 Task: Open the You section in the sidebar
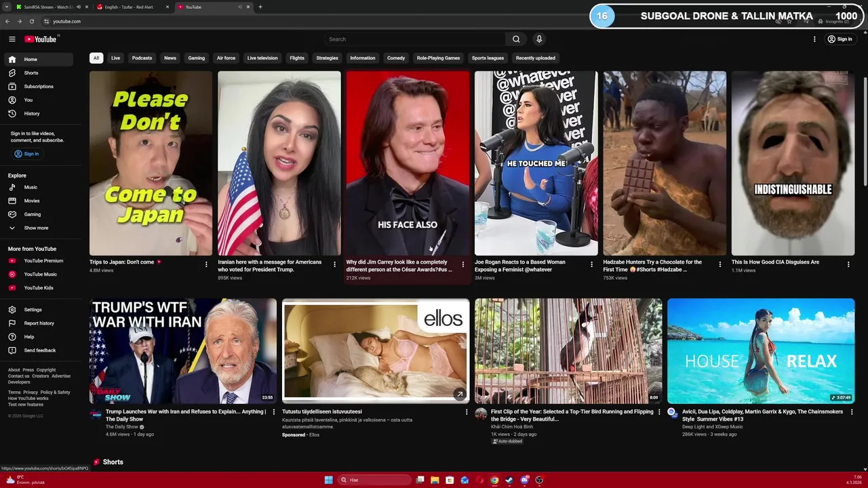(38, 100)
